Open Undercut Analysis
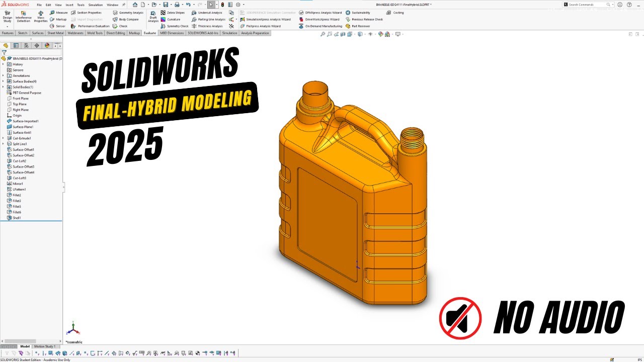The image size is (644, 362). [207, 13]
